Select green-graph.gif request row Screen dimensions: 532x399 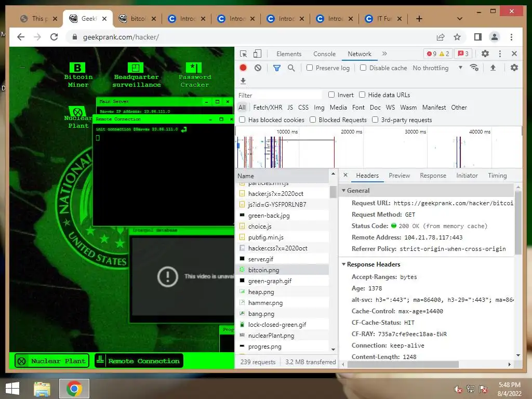[x=282, y=281]
